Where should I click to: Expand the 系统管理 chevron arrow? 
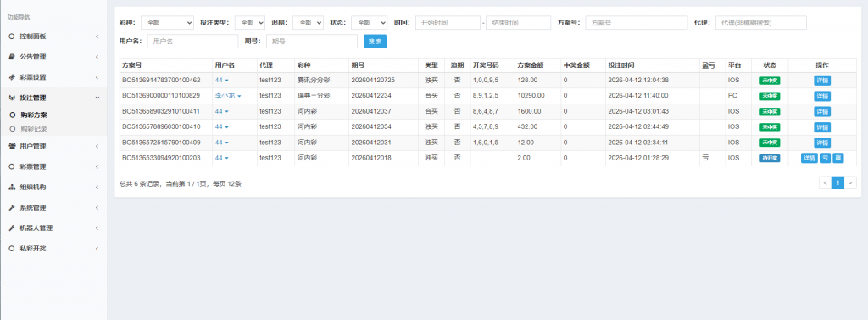(97, 207)
